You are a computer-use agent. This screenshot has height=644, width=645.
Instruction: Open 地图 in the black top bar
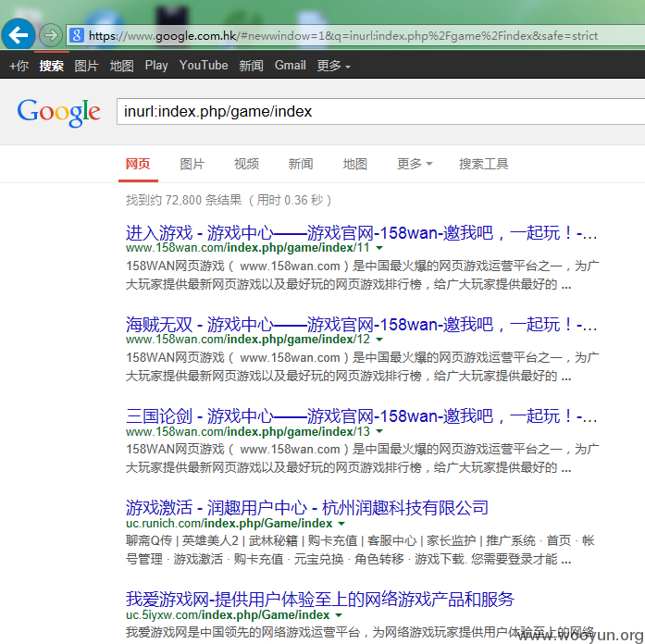pos(122,66)
